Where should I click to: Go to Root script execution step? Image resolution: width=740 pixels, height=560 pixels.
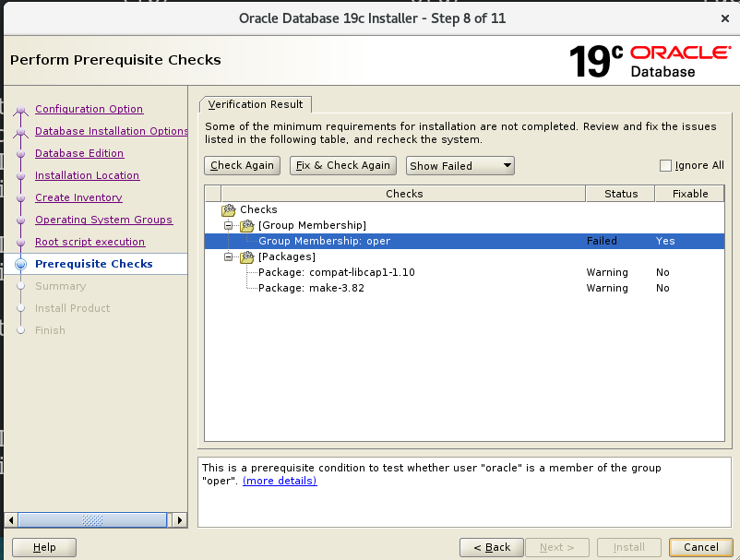click(x=90, y=242)
